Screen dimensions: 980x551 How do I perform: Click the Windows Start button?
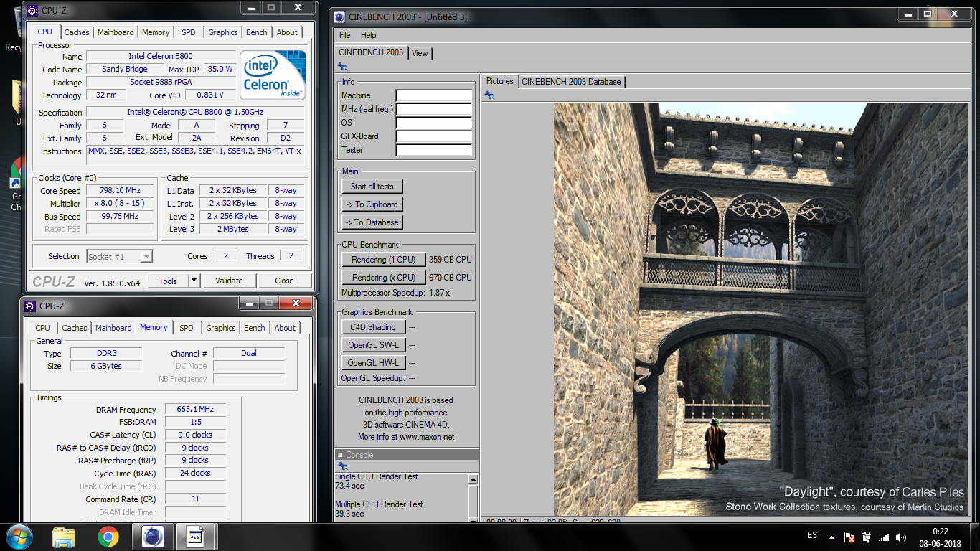pyautogui.click(x=19, y=537)
